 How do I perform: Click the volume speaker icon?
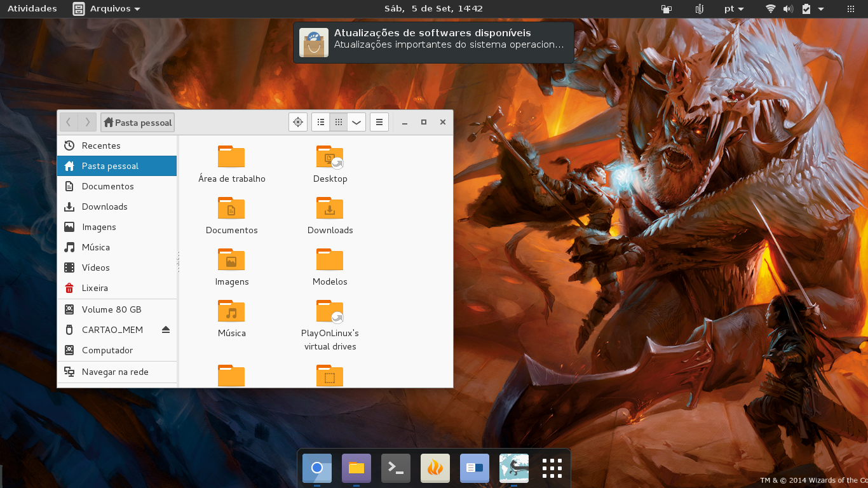[788, 9]
